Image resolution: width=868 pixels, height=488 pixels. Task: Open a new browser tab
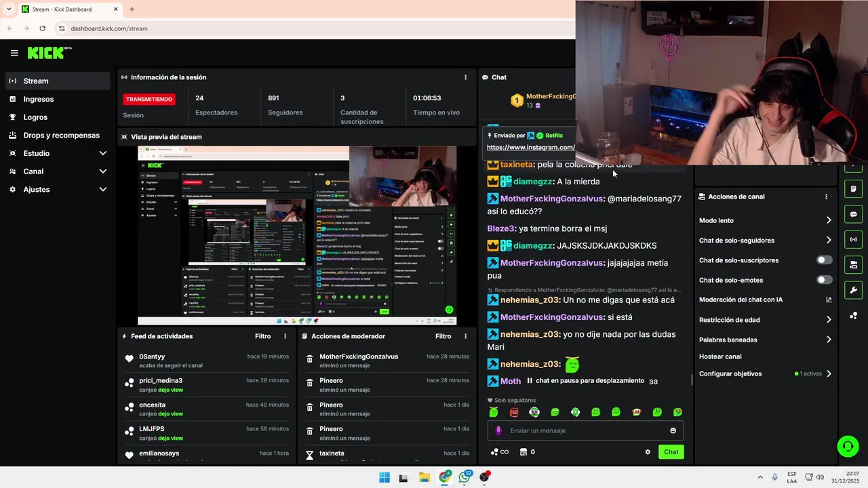[132, 9]
